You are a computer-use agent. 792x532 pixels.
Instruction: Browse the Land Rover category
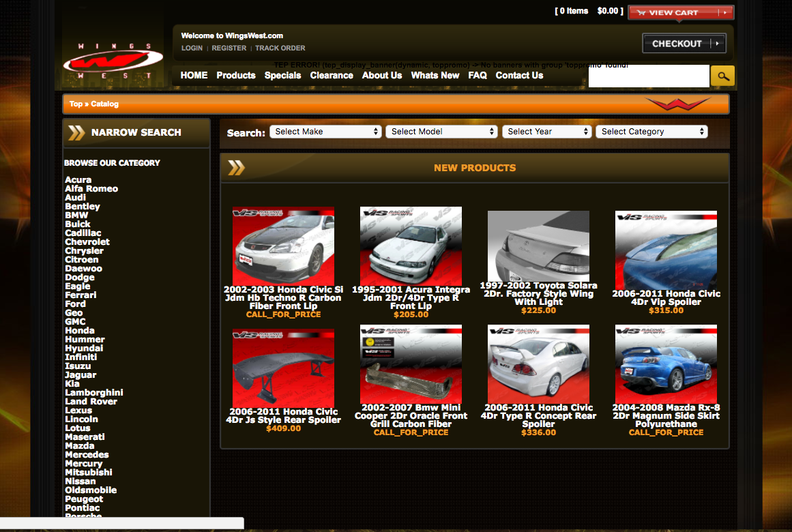(91, 402)
